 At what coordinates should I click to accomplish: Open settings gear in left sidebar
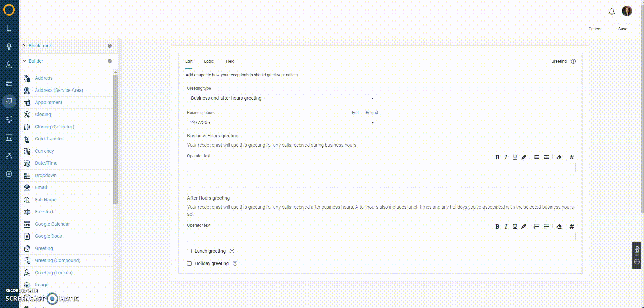click(x=9, y=174)
